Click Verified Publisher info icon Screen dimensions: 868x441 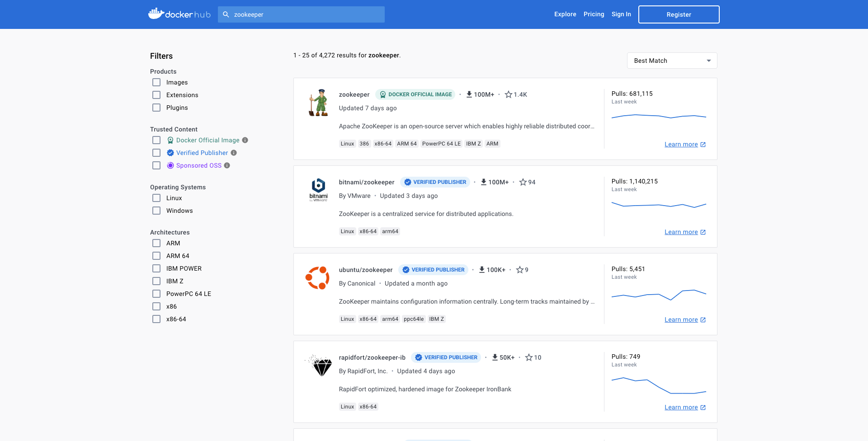[234, 153]
